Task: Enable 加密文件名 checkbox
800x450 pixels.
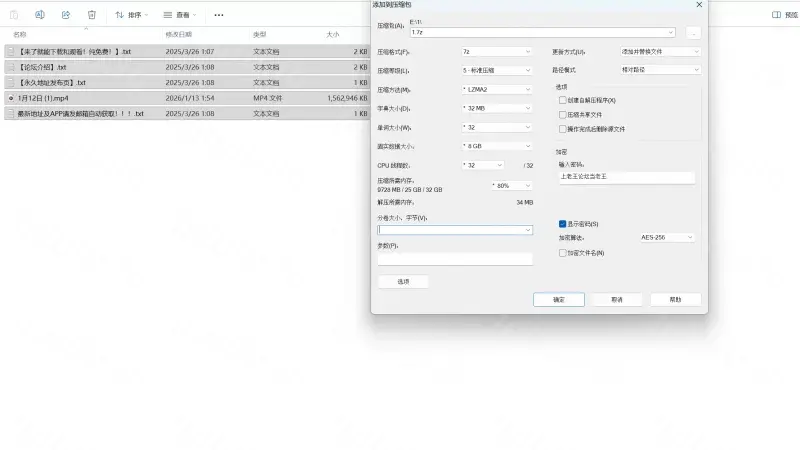Action: 563,253
